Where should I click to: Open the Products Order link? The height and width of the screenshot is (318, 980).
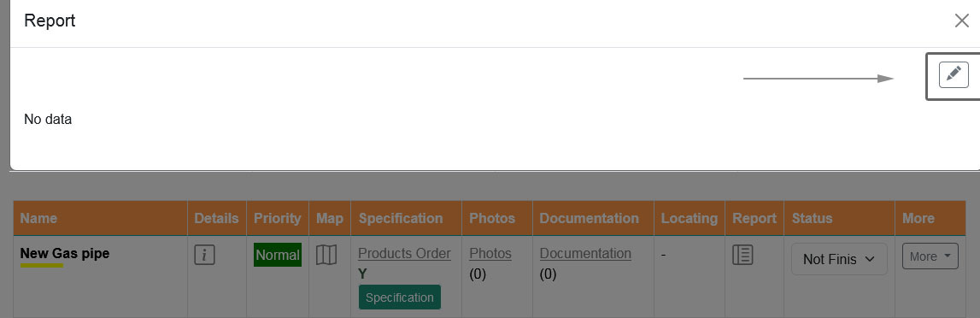404,253
